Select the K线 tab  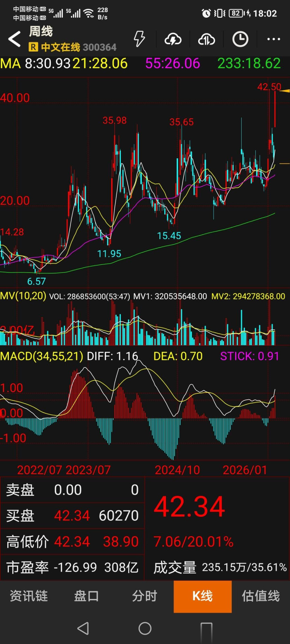(203, 597)
